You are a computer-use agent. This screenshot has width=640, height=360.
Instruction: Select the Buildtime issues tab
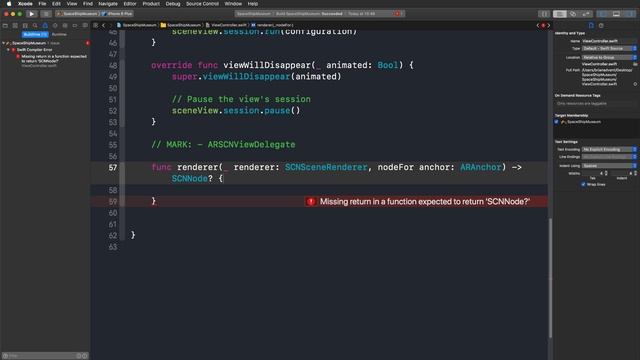coord(35,34)
